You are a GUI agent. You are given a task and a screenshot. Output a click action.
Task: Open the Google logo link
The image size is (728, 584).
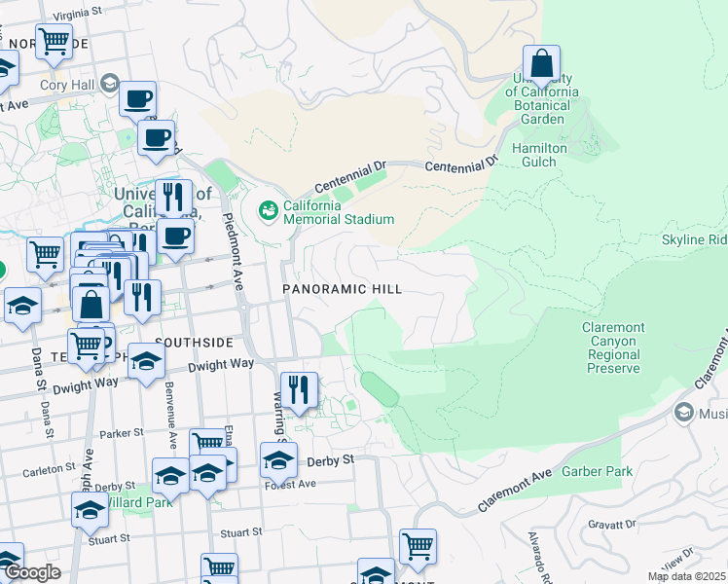[32, 572]
